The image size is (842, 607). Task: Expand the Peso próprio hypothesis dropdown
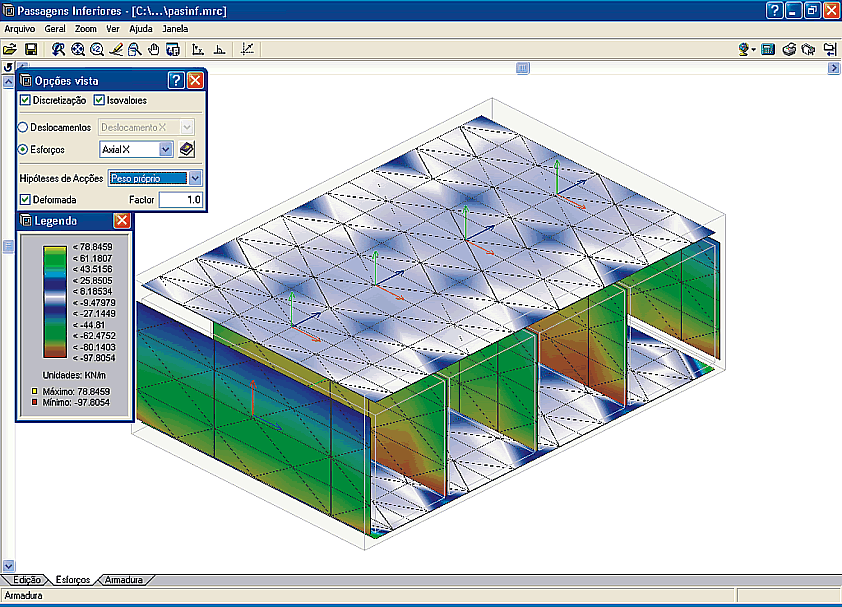[x=195, y=178]
